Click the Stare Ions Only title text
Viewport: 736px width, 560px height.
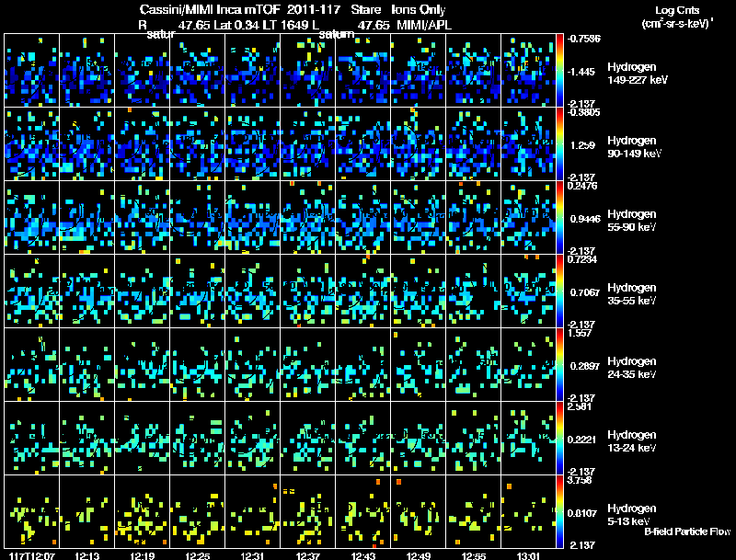coord(398,9)
